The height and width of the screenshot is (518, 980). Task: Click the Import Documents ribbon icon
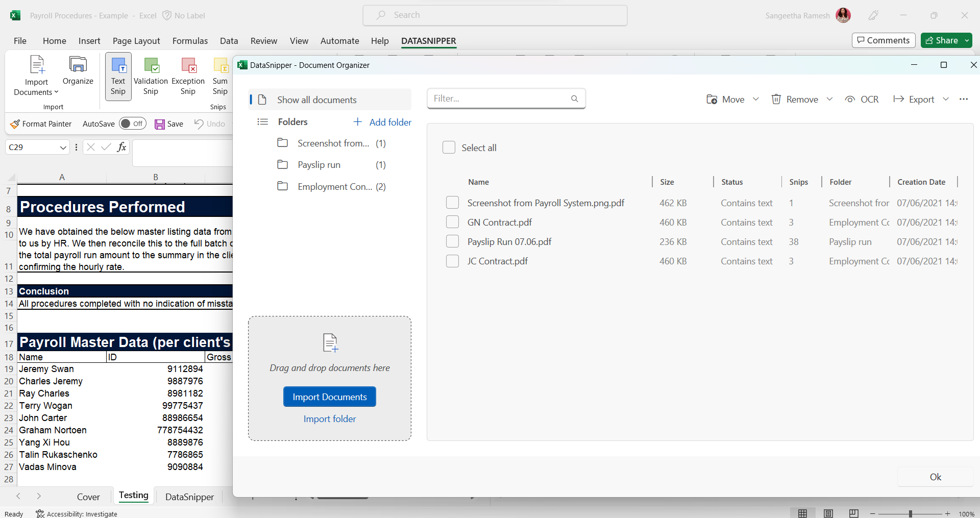[x=37, y=65]
